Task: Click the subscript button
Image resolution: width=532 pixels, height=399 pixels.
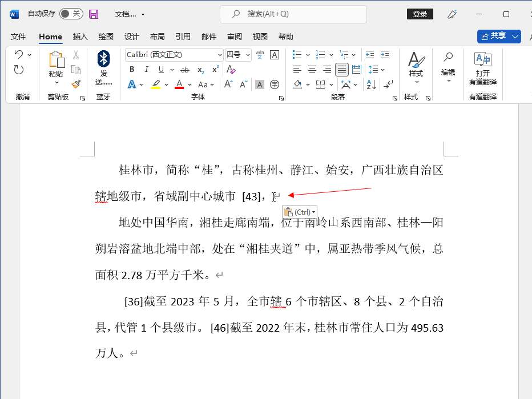Action: click(200, 70)
